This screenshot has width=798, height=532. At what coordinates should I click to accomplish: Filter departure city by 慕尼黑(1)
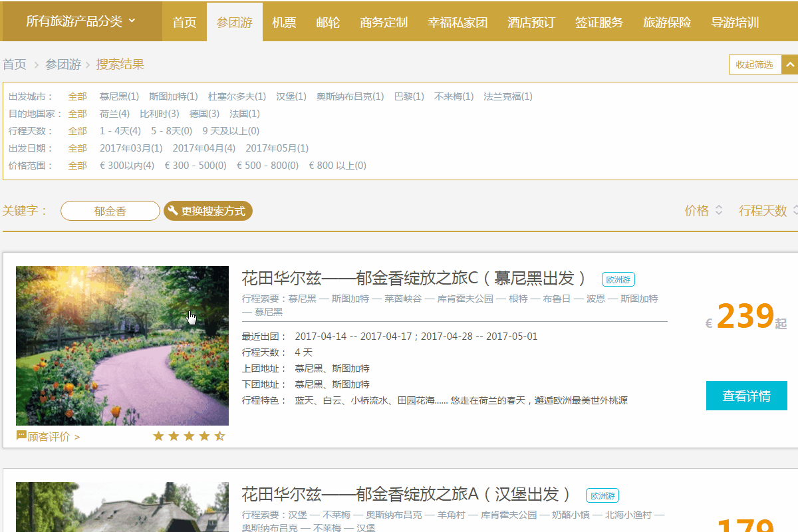point(119,96)
